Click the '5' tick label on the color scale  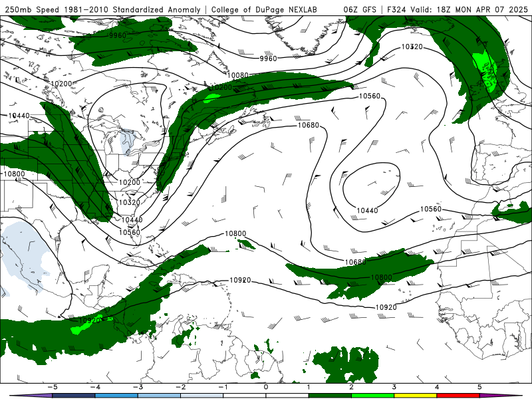pyautogui.click(x=479, y=387)
